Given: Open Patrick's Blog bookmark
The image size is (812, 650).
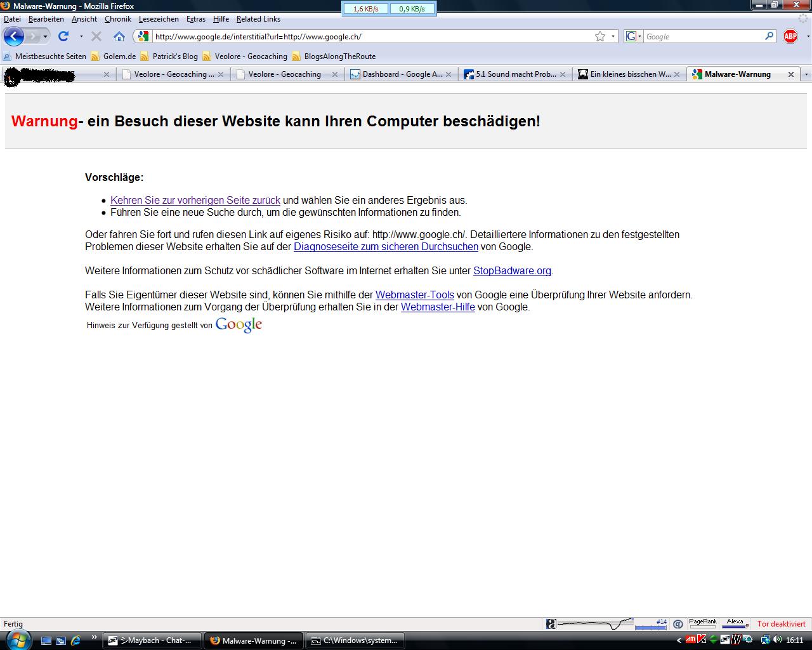Looking at the screenshot, I should click(169, 56).
